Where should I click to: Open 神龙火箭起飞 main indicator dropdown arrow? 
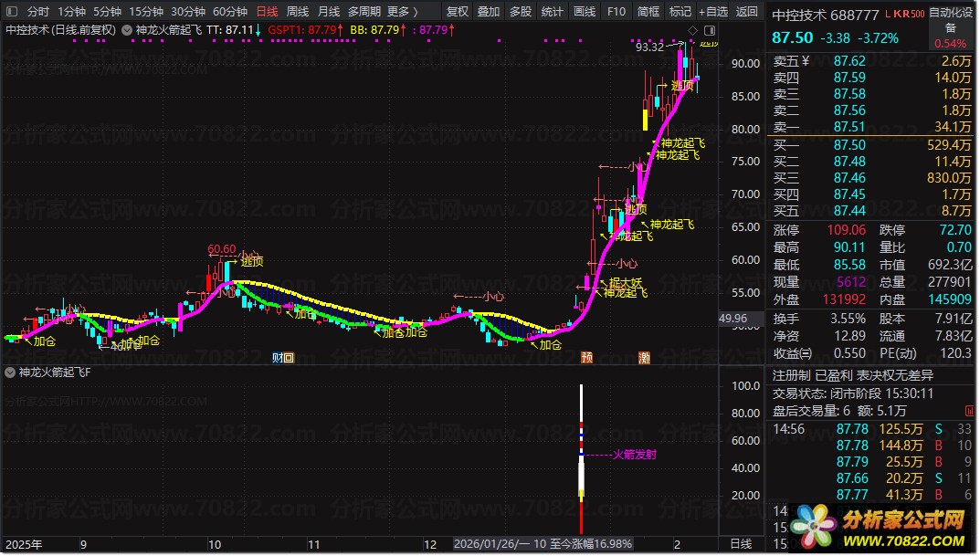point(128,30)
